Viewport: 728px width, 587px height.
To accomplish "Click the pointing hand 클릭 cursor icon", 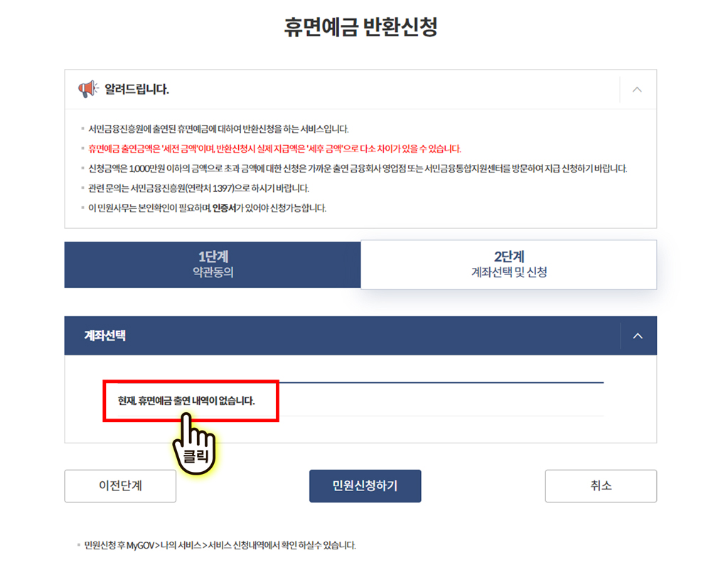I will (193, 446).
